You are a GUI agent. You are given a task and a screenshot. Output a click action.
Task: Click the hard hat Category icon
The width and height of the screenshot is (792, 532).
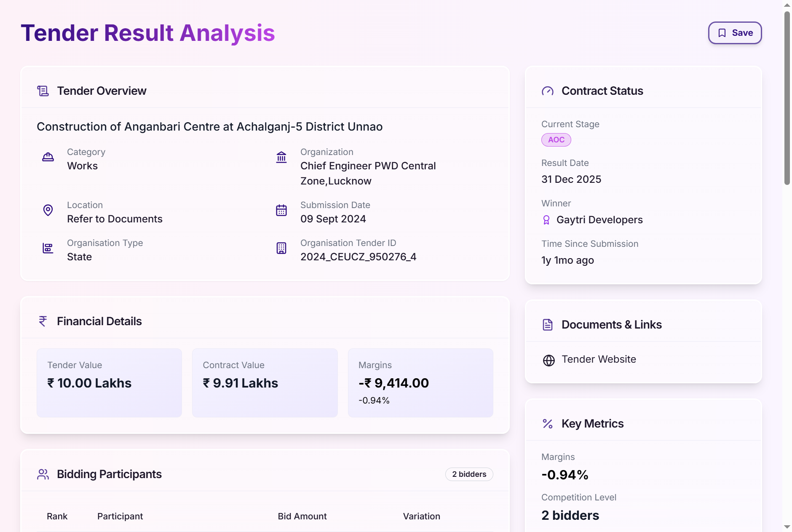pyautogui.click(x=48, y=157)
